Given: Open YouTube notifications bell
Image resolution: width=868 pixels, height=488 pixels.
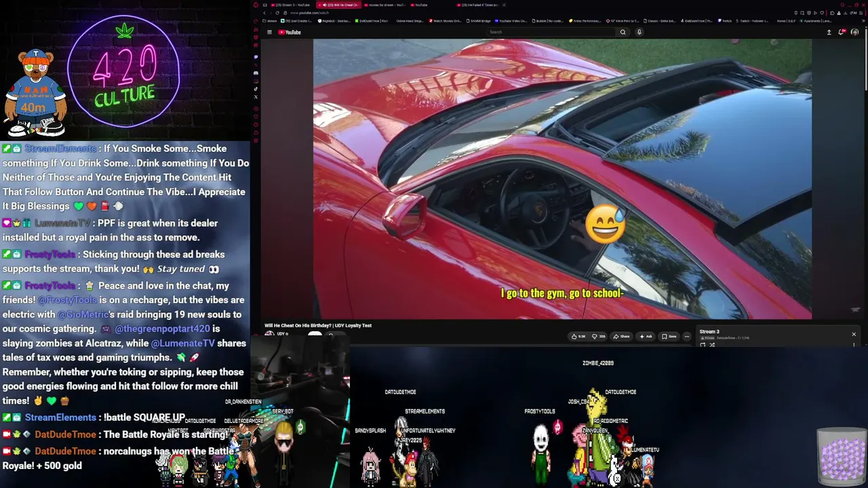Looking at the screenshot, I should (842, 32).
